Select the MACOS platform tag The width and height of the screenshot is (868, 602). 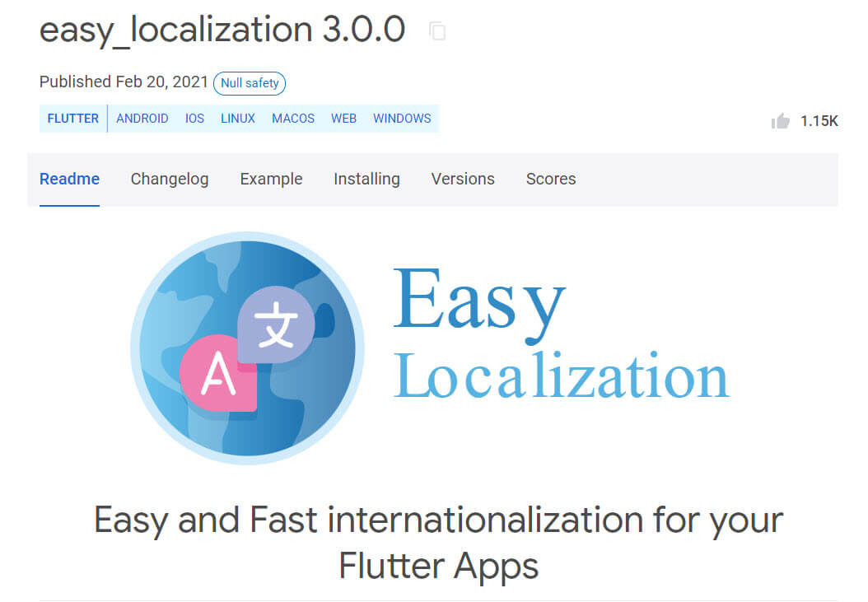(293, 119)
